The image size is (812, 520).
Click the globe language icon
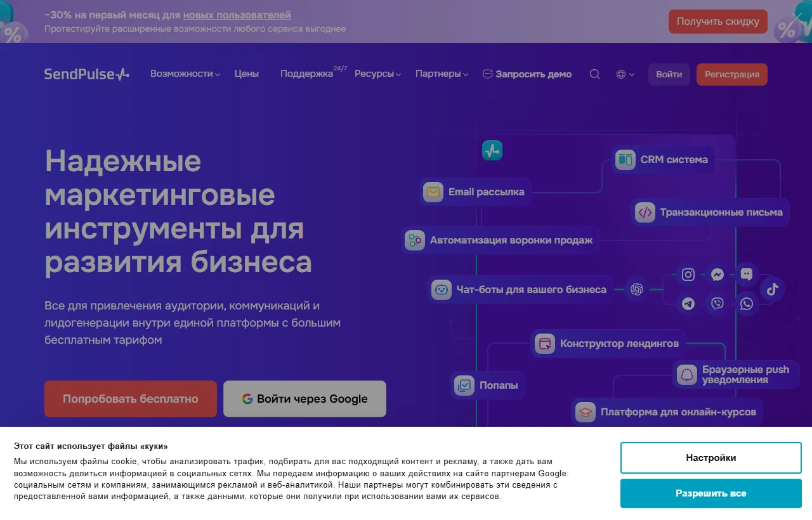click(x=621, y=74)
